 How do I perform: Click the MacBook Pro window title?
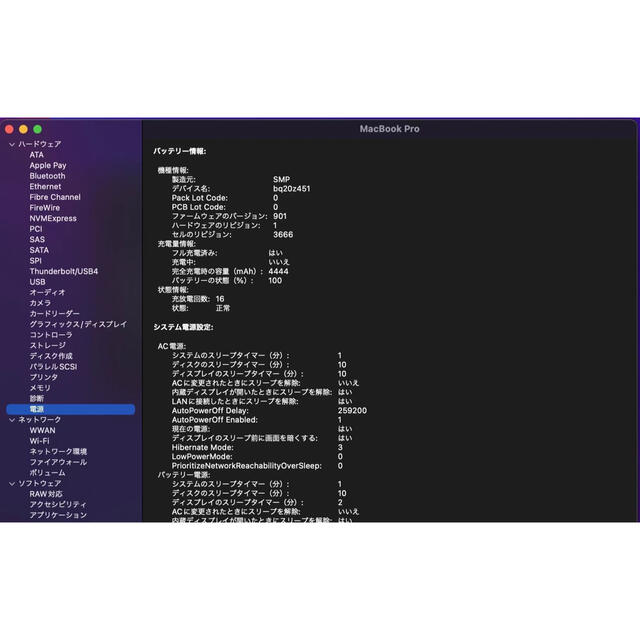point(389,129)
